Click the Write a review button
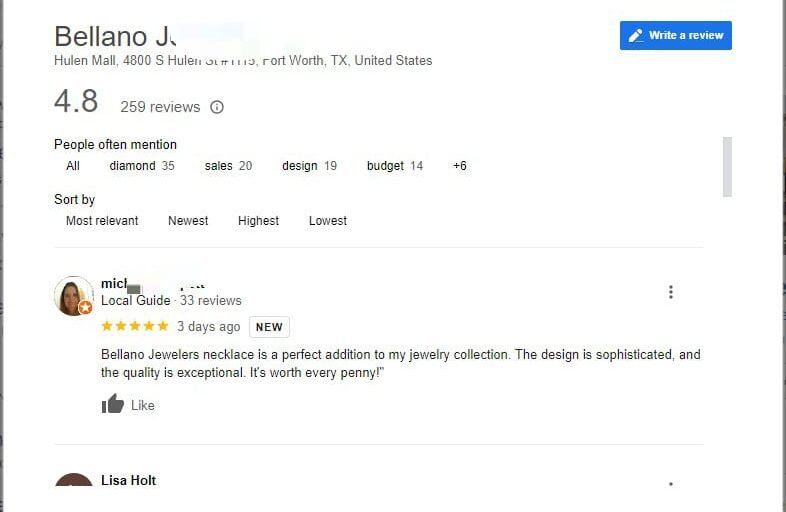786x512 pixels. tap(675, 36)
